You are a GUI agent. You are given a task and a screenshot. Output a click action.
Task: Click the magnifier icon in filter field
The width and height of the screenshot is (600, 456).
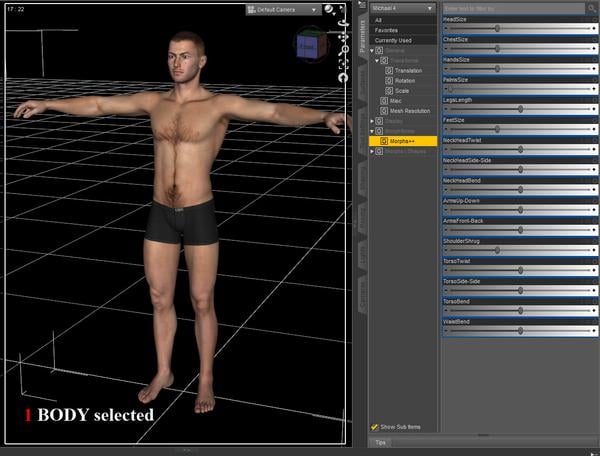coord(592,8)
